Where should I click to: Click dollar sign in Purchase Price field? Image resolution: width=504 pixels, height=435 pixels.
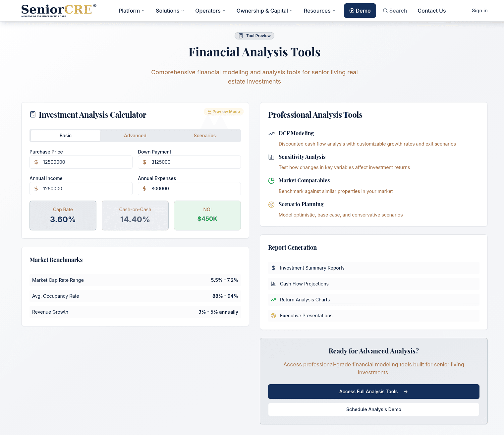click(x=36, y=162)
